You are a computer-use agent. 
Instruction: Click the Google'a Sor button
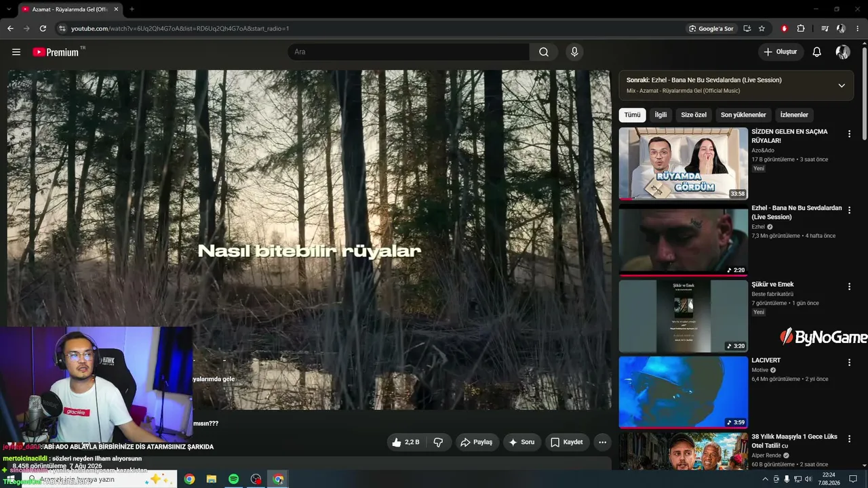711,28
